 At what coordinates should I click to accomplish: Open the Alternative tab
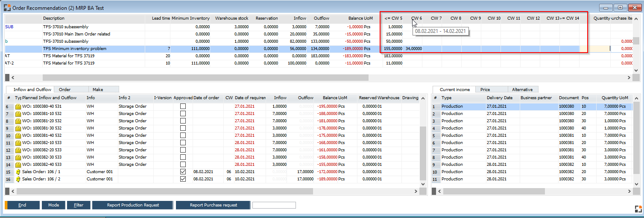tap(522, 89)
